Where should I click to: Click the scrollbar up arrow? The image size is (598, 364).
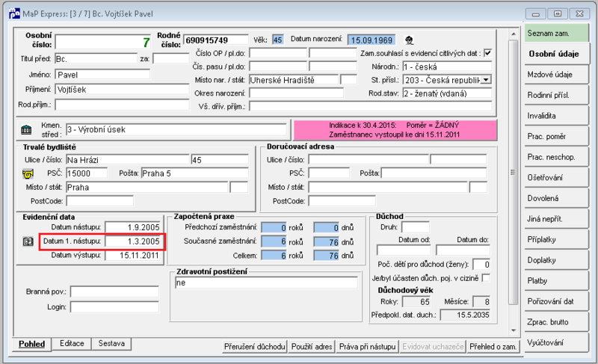coord(514,34)
